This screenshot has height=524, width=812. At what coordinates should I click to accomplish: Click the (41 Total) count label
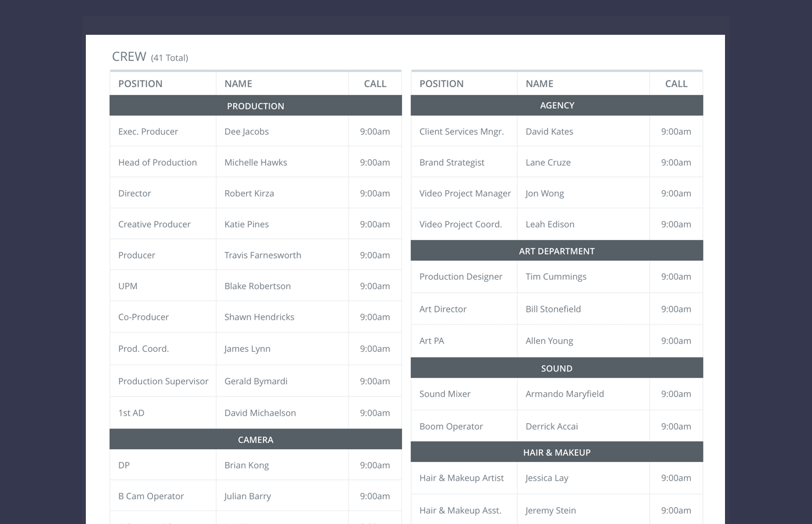coord(169,57)
